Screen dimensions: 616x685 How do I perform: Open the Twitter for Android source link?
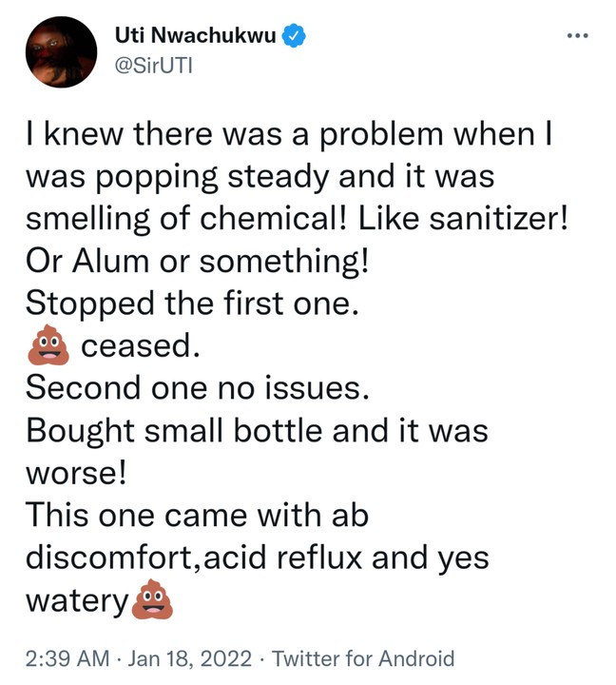pyautogui.click(x=362, y=657)
